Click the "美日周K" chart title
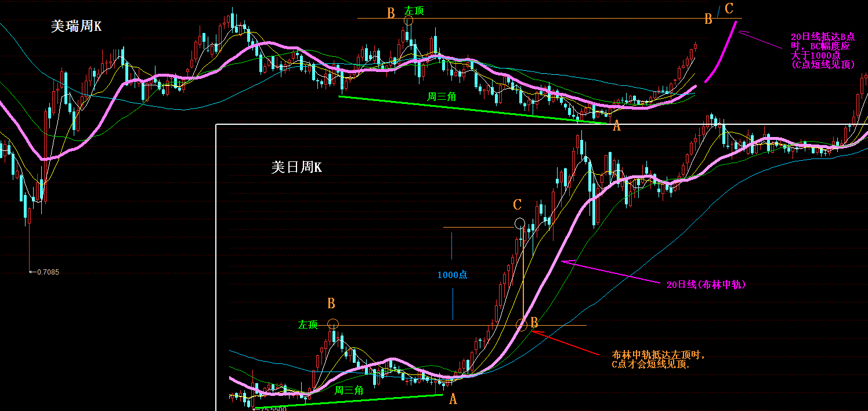868x411 pixels. pyautogui.click(x=296, y=168)
